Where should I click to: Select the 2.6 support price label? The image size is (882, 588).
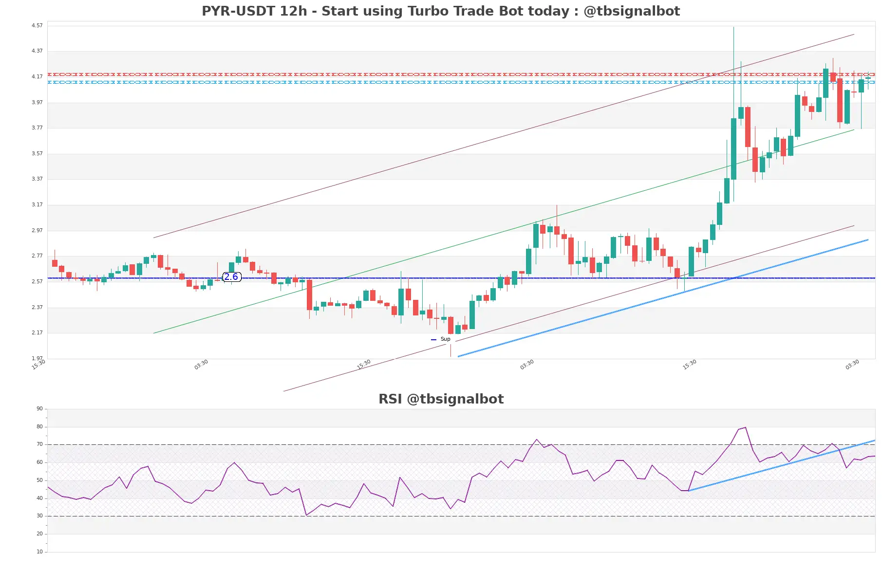click(232, 277)
